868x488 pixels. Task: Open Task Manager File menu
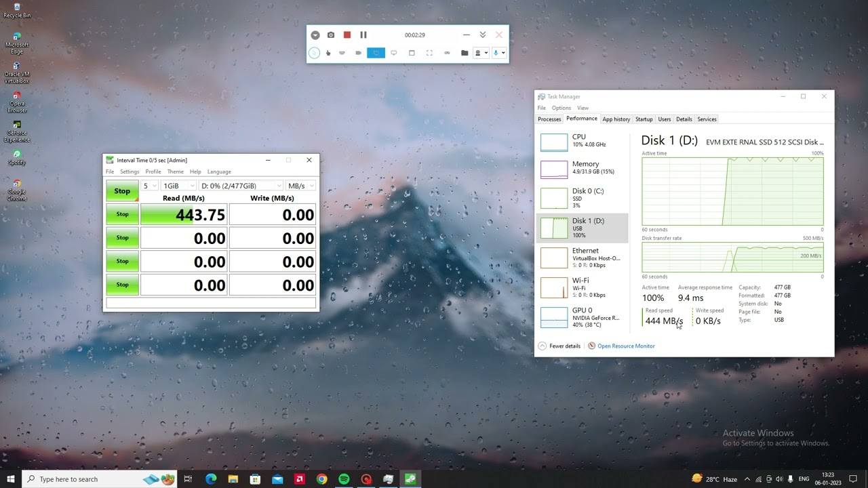coord(542,108)
